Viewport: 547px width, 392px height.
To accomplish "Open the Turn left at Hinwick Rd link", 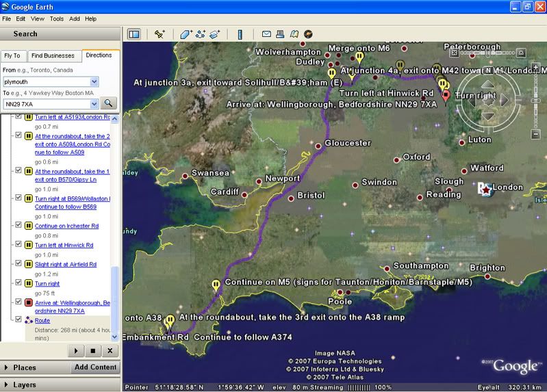I will (x=64, y=245).
